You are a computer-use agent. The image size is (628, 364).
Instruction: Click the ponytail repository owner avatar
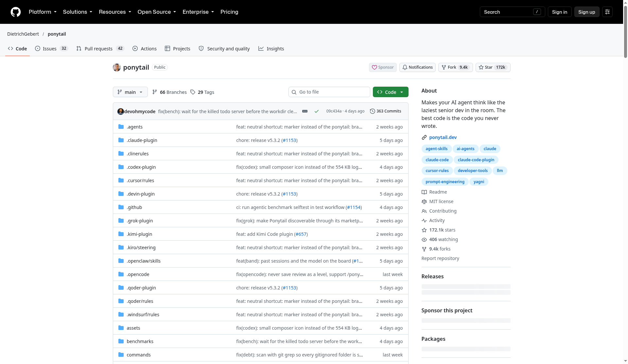tap(117, 67)
